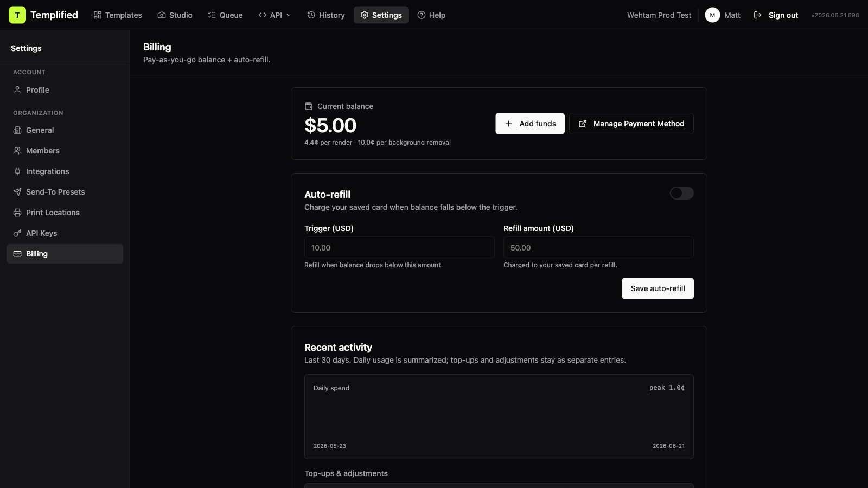The width and height of the screenshot is (868, 488).
Task: Click the Profile person icon
Action: click(x=17, y=90)
